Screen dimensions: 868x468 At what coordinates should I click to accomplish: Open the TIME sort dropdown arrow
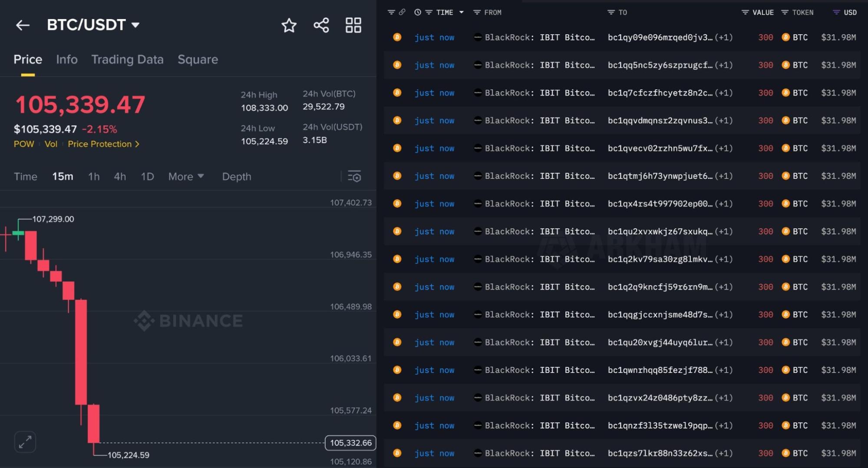click(x=462, y=12)
